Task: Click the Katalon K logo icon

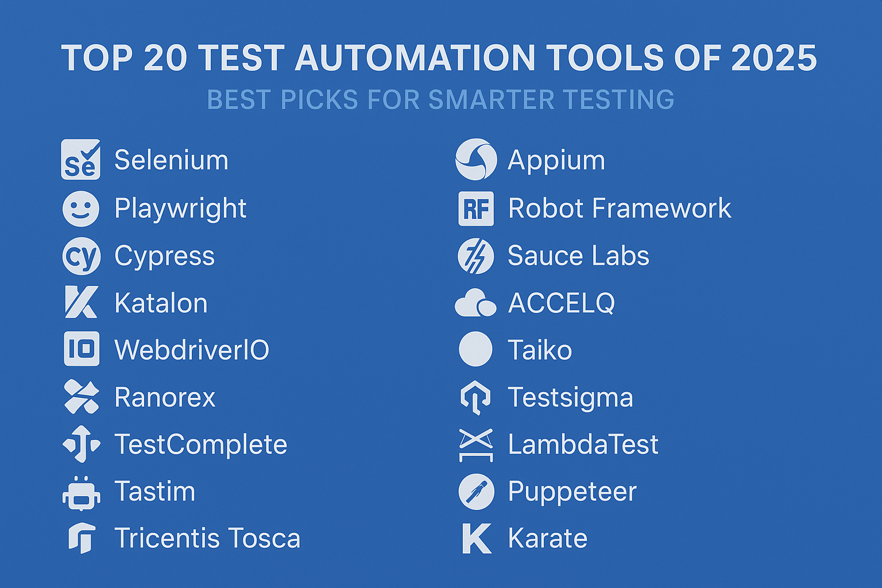Action: (x=81, y=303)
